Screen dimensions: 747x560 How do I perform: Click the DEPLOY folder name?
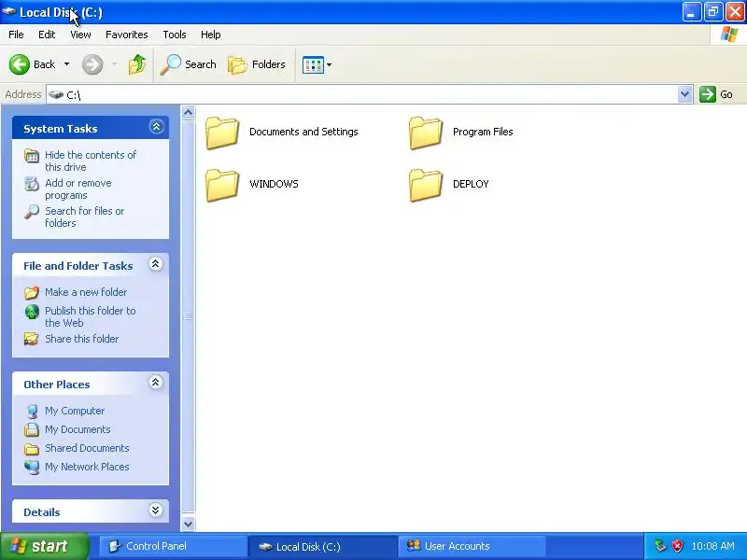[471, 184]
